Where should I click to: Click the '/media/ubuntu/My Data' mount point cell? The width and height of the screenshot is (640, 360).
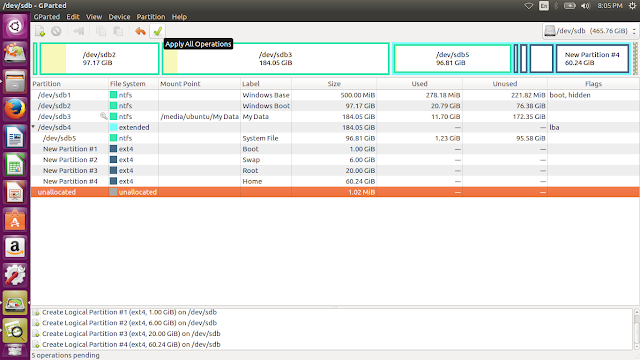200,116
